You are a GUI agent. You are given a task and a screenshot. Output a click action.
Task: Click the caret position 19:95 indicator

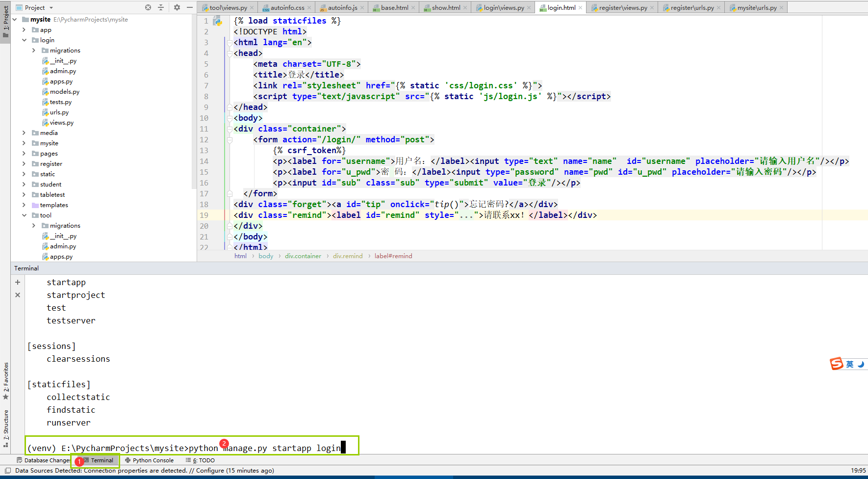coord(858,471)
